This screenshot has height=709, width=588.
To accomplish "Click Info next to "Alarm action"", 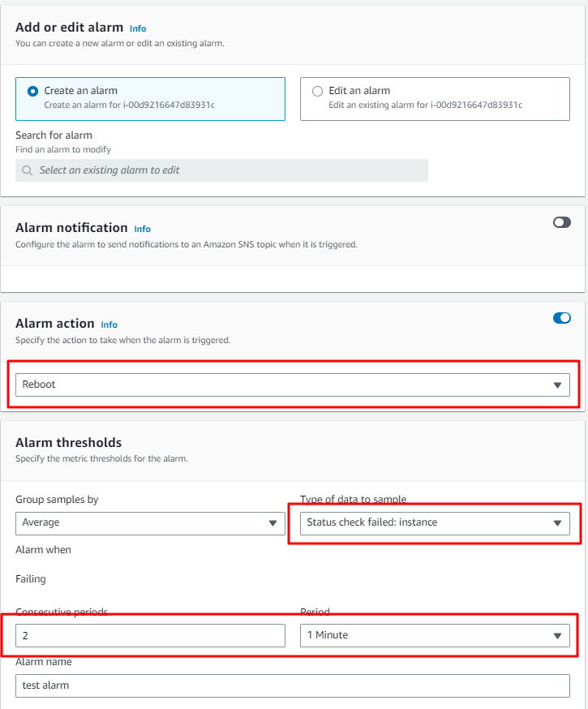I will point(109,324).
